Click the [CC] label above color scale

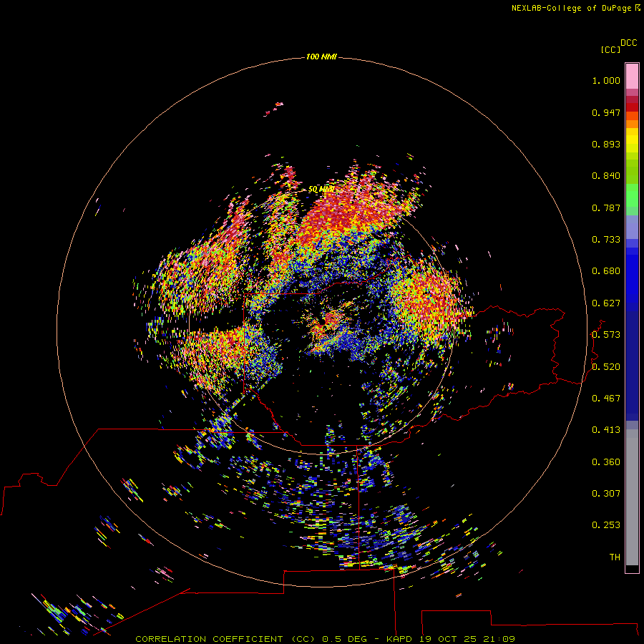click(x=610, y=49)
